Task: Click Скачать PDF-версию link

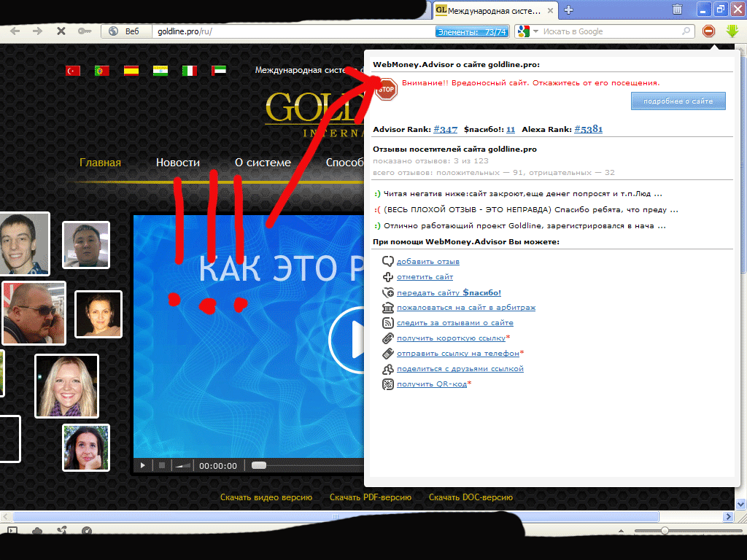Action: [370, 497]
